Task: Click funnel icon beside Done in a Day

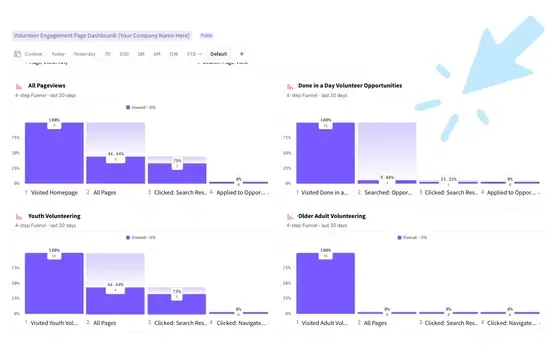Action: 290,86
